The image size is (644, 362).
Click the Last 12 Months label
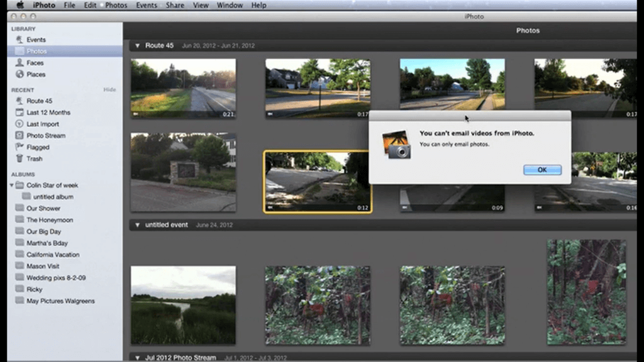click(x=48, y=112)
